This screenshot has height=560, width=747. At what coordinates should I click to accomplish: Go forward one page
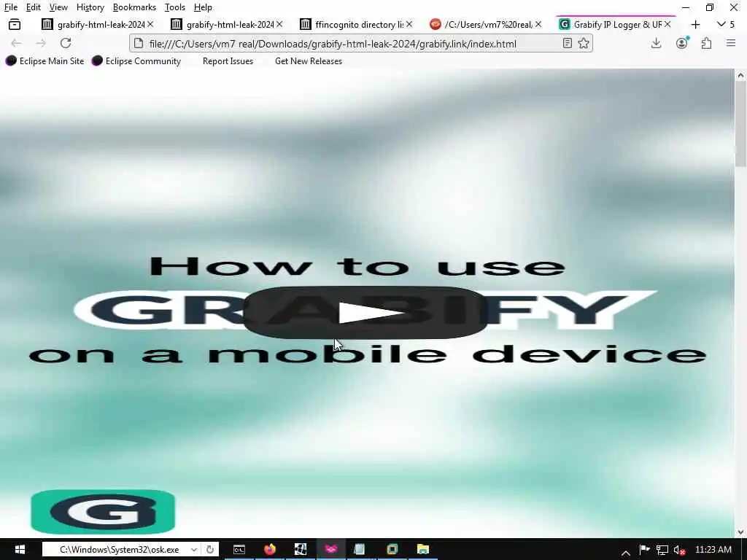(41, 43)
